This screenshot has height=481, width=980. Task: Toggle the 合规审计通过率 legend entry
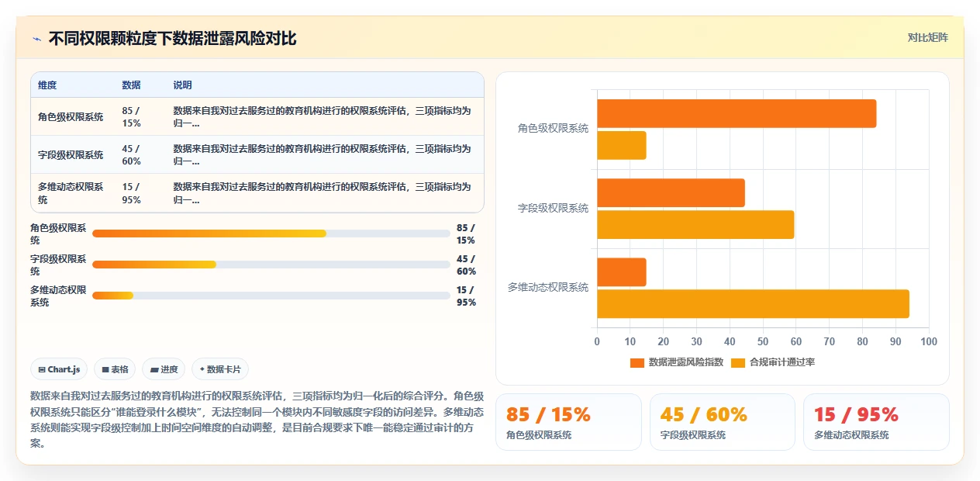pos(773,362)
